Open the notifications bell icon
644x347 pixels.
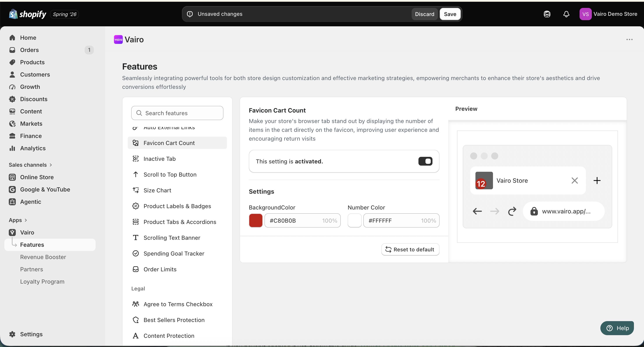tap(566, 14)
